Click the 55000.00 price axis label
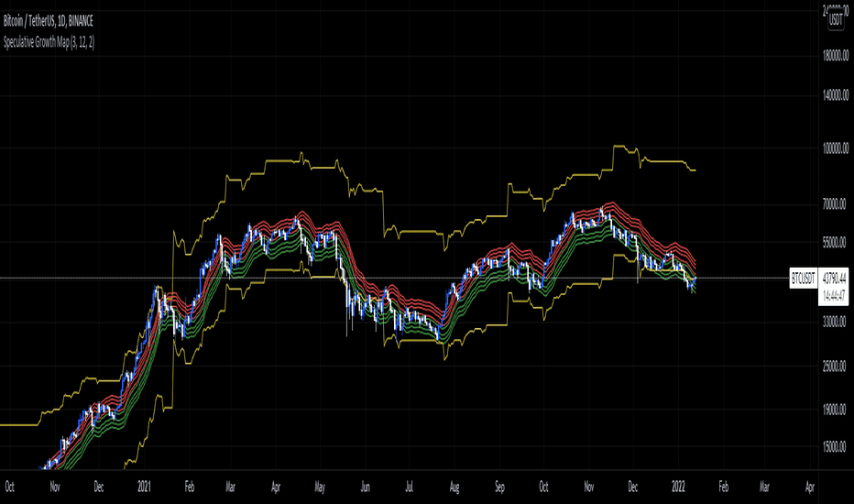 point(835,242)
